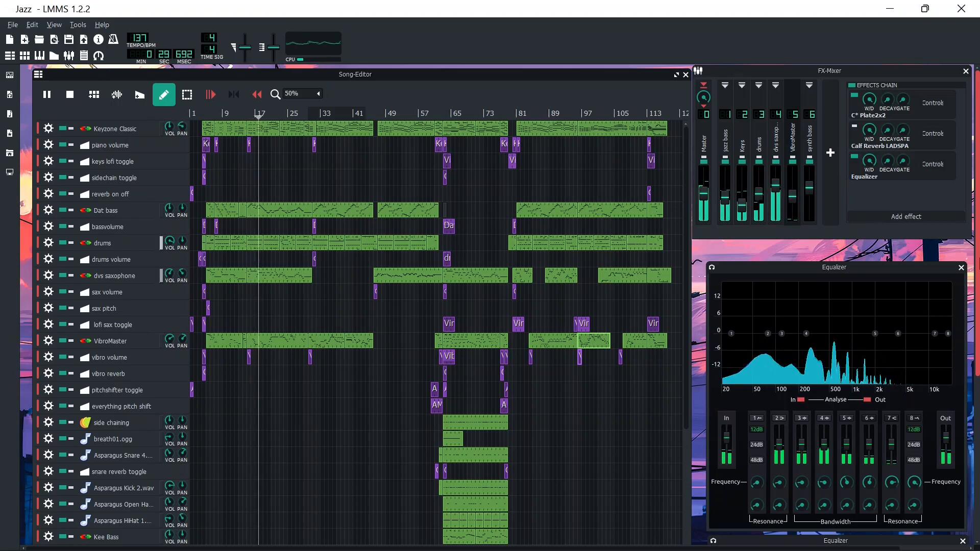The width and height of the screenshot is (980, 551).
Task: Open the Edit menu
Action: click(x=32, y=24)
